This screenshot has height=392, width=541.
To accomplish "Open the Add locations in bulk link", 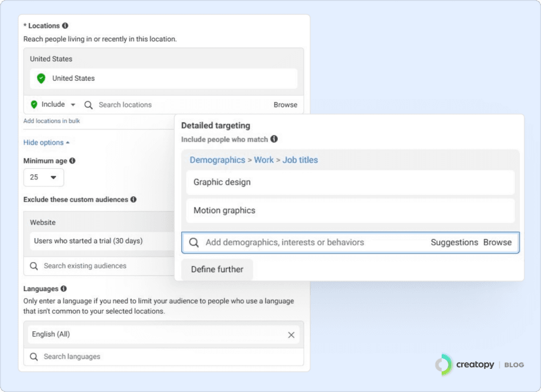I will pos(52,121).
